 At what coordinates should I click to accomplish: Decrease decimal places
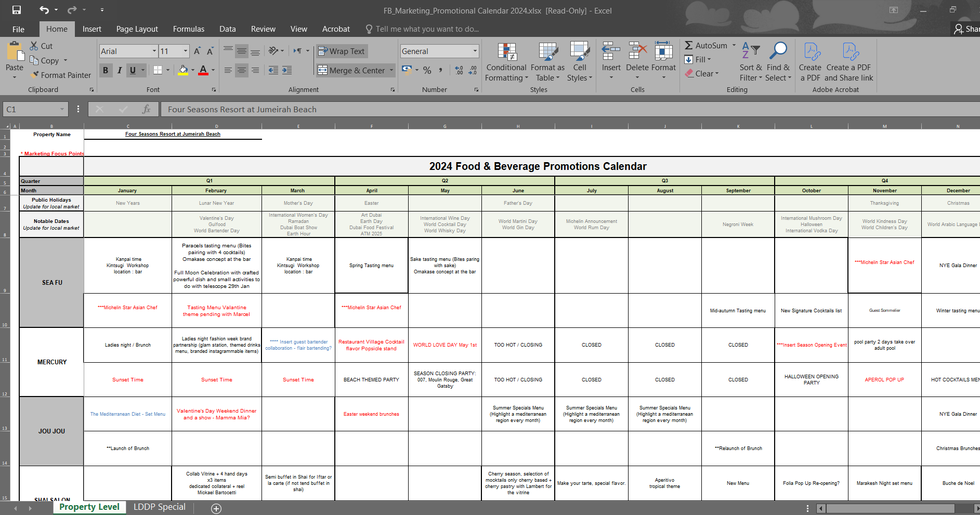click(473, 70)
